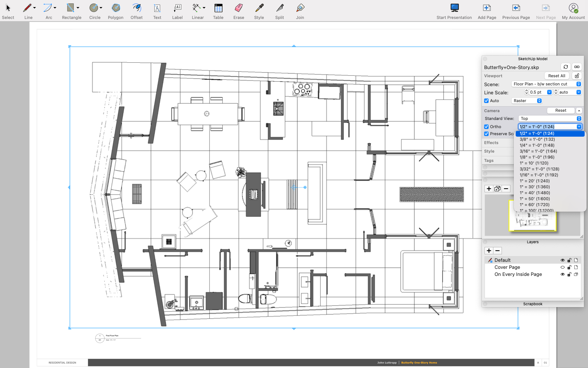Screen dimensions: 588x368
Task: Open the Scene dropdown
Action: click(x=546, y=84)
